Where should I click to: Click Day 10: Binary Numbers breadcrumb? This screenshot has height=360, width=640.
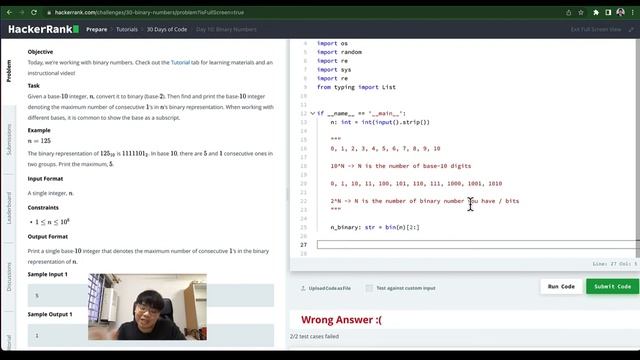click(226, 29)
